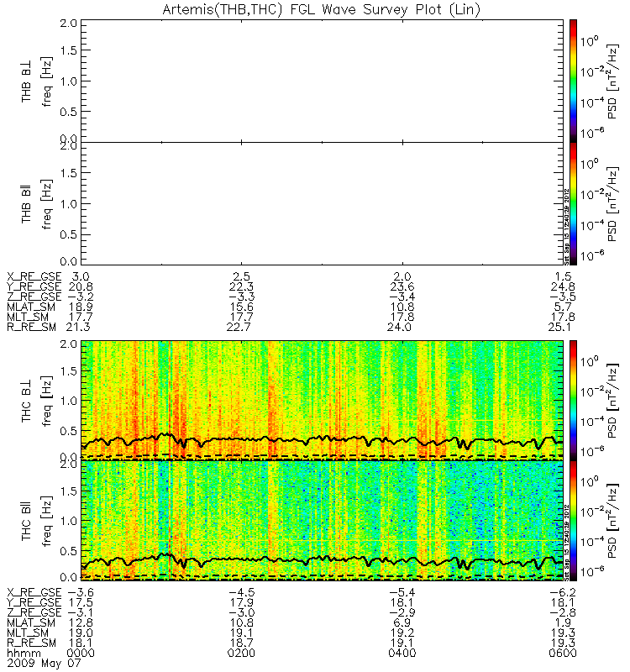Image resolution: width=630 pixels, height=672 pixels.
Task: Click the X_RE_GSE label under the THC panels
Action: point(34,592)
